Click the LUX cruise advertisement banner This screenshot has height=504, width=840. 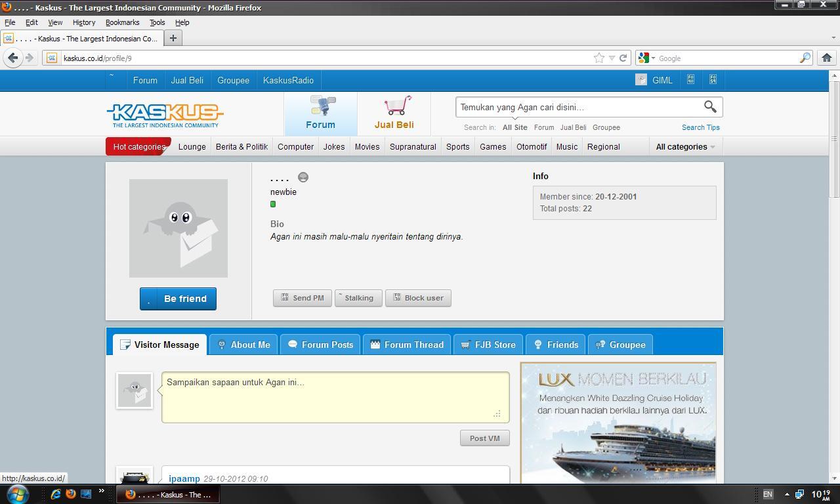coord(618,423)
